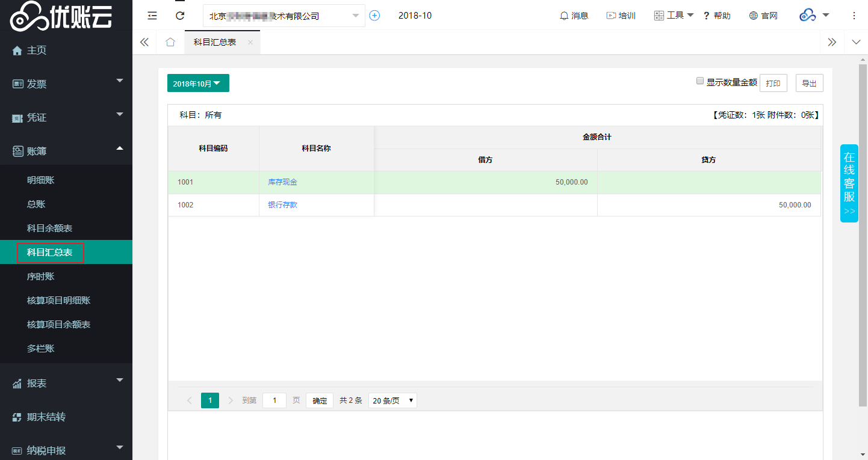Image resolution: width=868 pixels, height=460 pixels.
Task: Go to previous page arrow in pagination
Action: [190, 400]
